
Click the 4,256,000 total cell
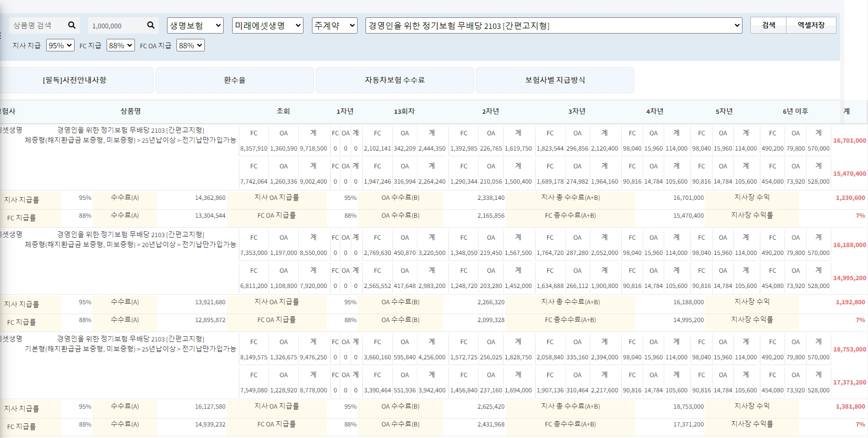[432, 357]
